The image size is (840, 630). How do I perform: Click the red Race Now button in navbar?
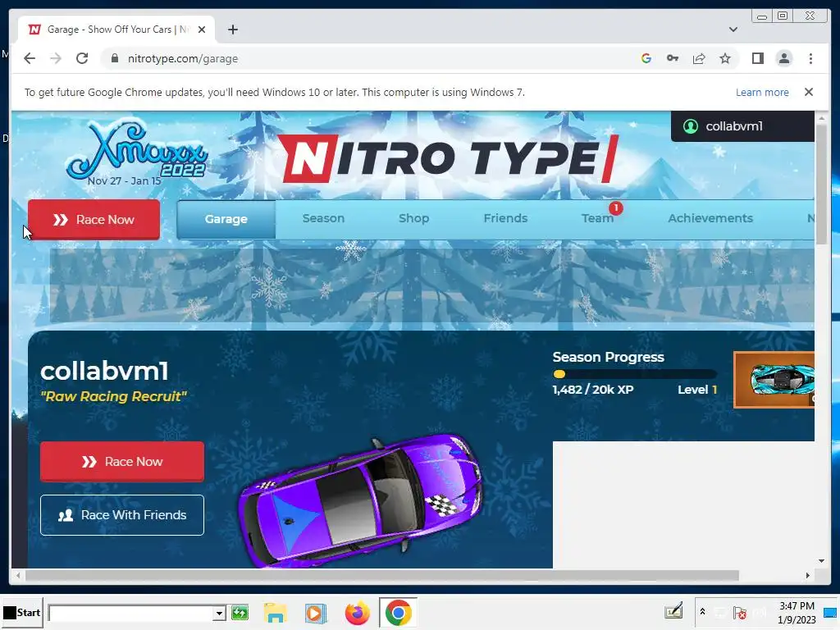[94, 220]
